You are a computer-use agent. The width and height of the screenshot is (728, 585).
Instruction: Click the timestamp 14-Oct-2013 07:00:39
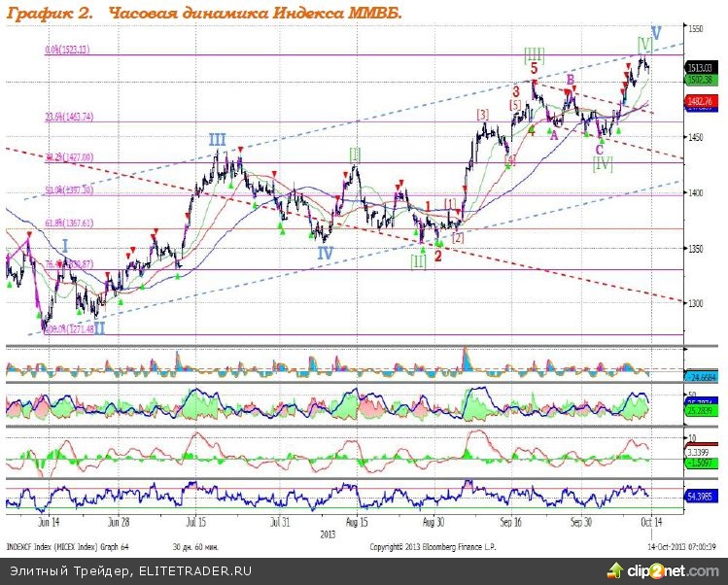pyautogui.click(x=682, y=547)
